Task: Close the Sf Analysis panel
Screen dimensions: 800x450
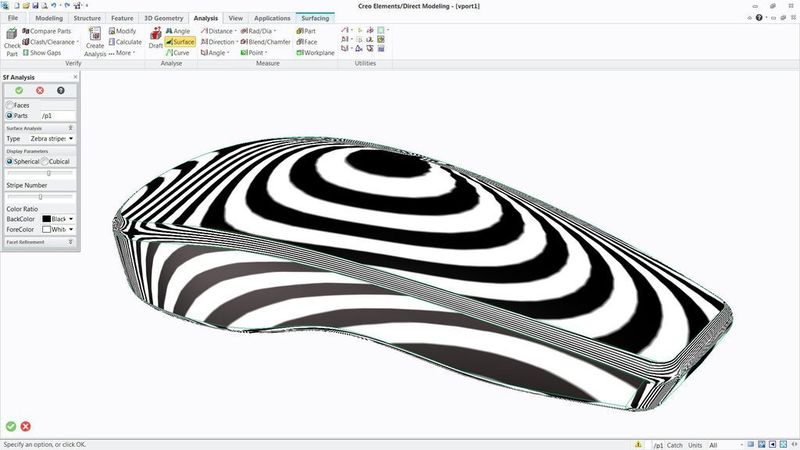Action: point(76,77)
